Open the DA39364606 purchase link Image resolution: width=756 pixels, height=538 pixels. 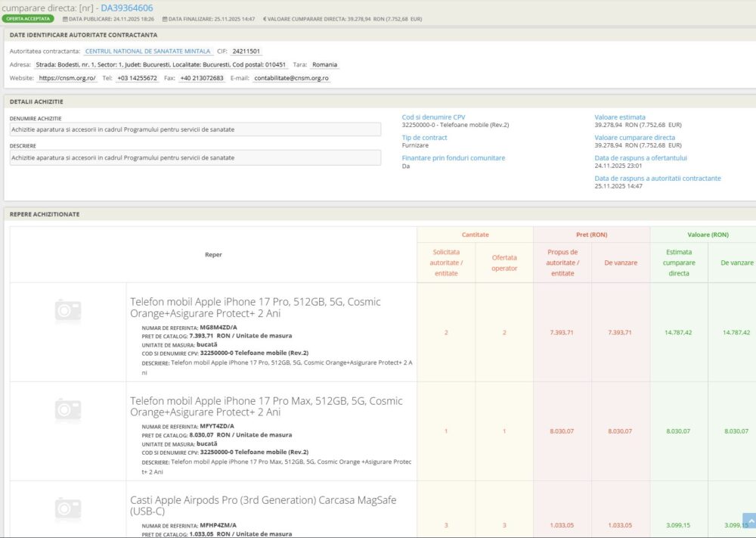[x=127, y=8]
